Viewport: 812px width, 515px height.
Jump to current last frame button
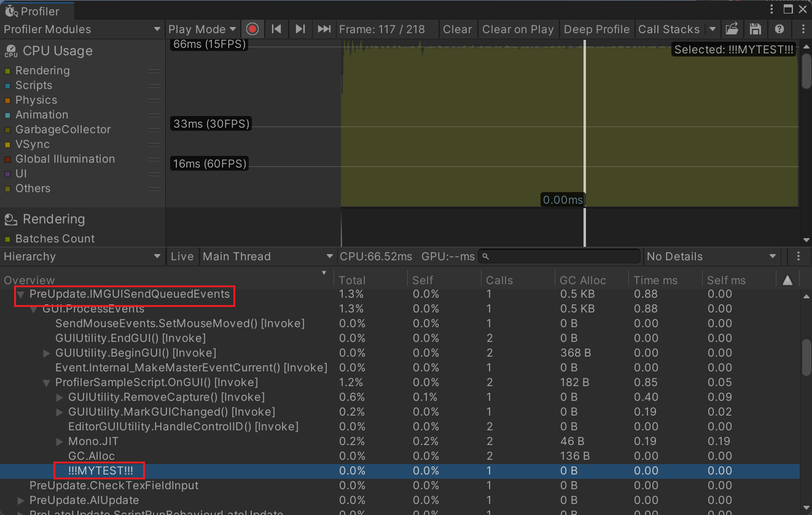click(x=324, y=29)
